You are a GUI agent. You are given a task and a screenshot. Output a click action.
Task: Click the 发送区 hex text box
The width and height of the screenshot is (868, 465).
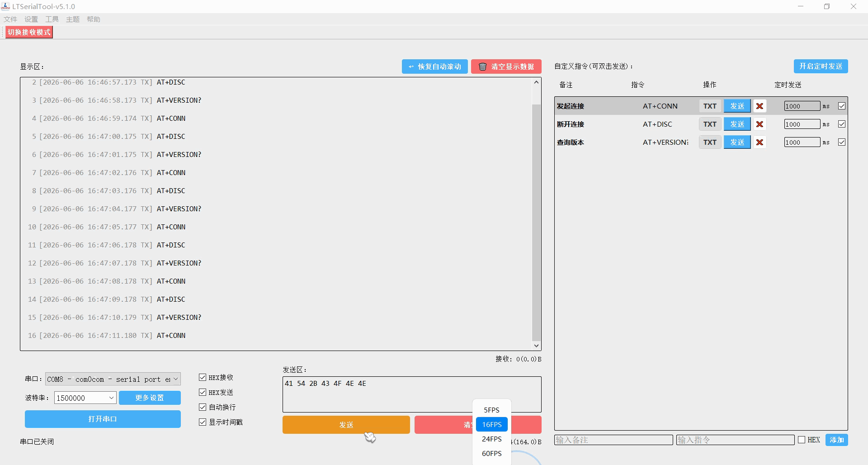[412, 394]
